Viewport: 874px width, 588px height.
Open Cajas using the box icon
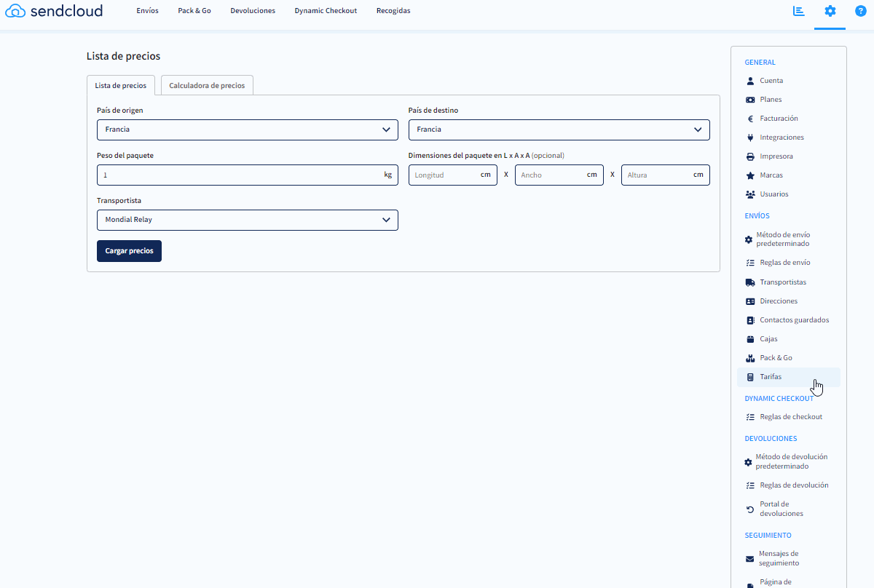pyautogui.click(x=750, y=338)
